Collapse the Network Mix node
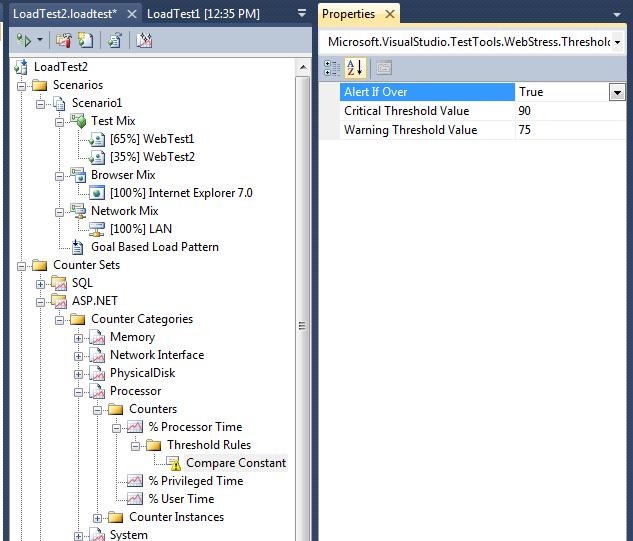The height and width of the screenshot is (541, 633). 59,212
